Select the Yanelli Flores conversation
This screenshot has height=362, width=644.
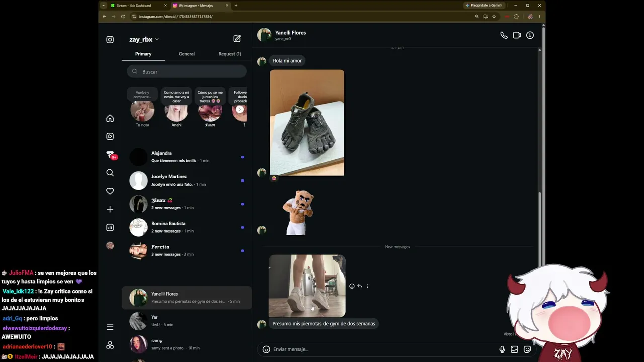pos(187,297)
